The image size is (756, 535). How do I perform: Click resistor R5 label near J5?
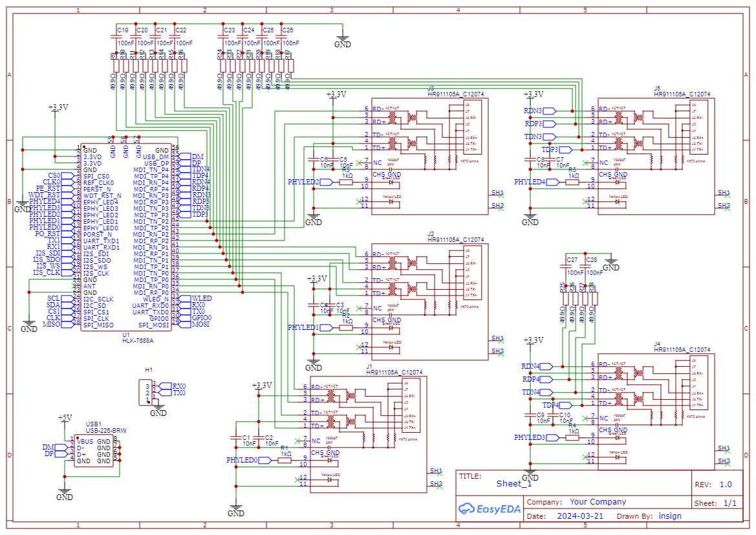coord(572,169)
